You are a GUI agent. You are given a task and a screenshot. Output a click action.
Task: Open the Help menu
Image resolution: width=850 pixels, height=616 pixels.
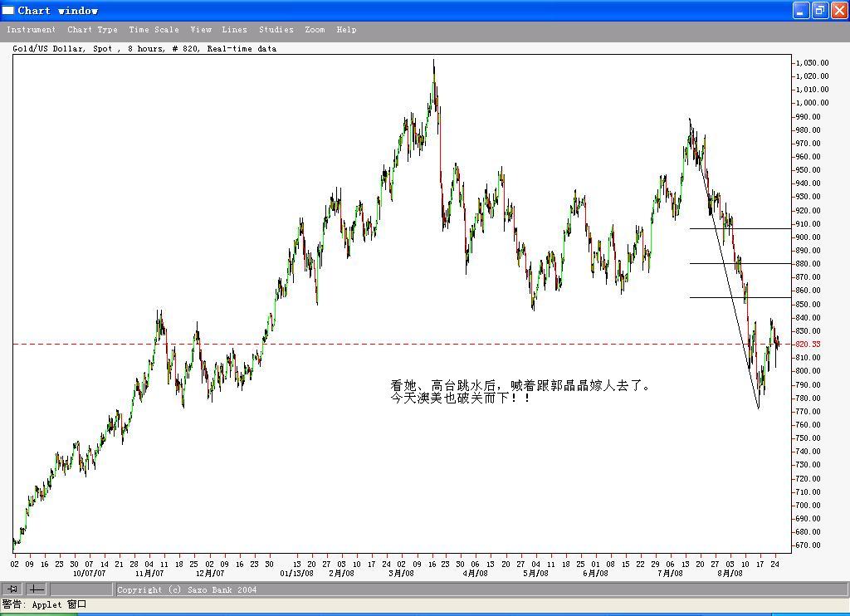[346, 30]
